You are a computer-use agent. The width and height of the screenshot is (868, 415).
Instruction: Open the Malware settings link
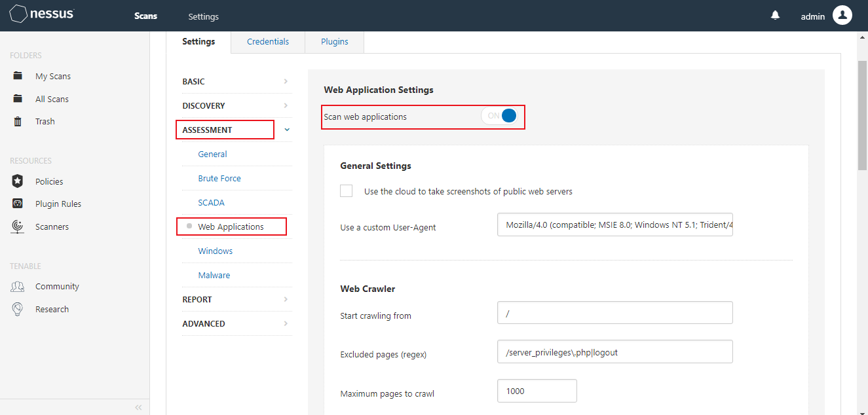tap(214, 276)
